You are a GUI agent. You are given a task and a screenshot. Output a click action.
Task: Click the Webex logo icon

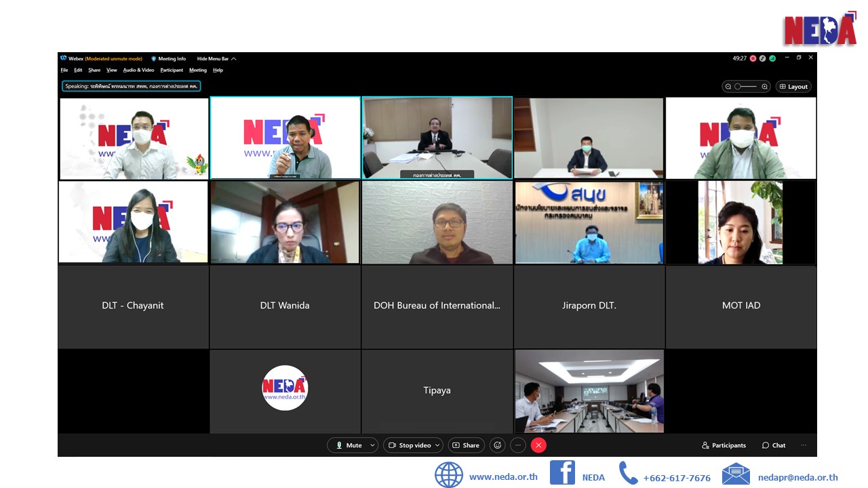[x=63, y=58]
